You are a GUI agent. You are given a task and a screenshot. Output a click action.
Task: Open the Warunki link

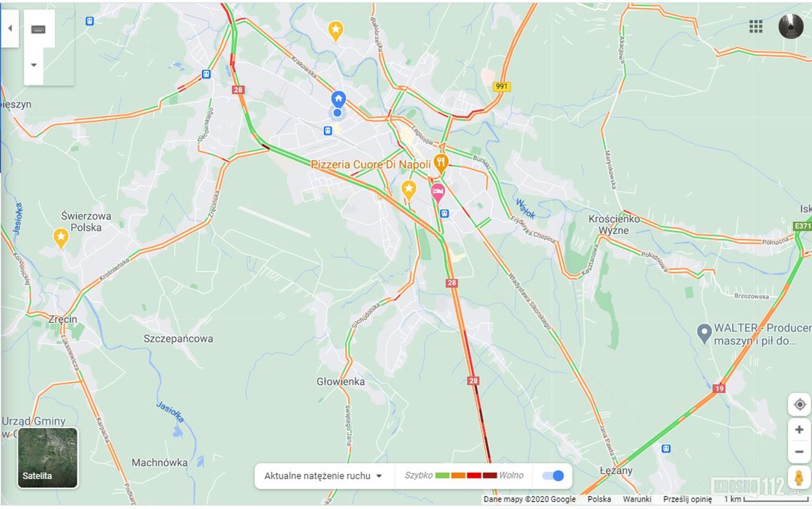(x=637, y=499)
